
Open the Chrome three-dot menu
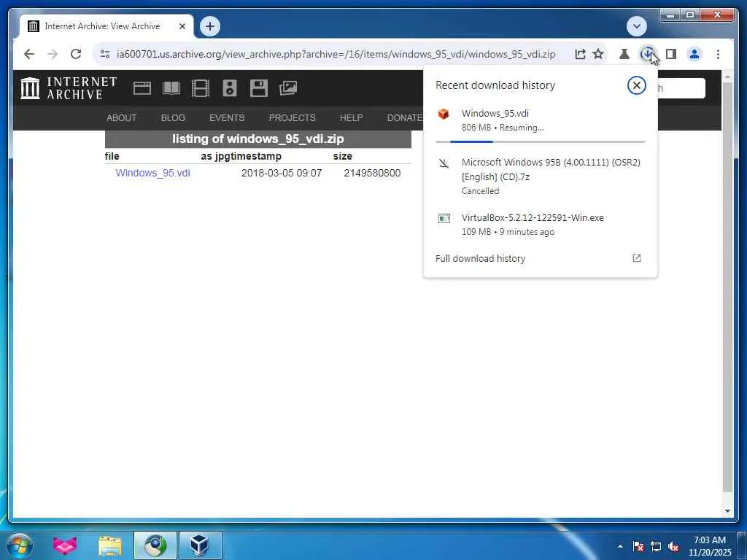(718, 54)
